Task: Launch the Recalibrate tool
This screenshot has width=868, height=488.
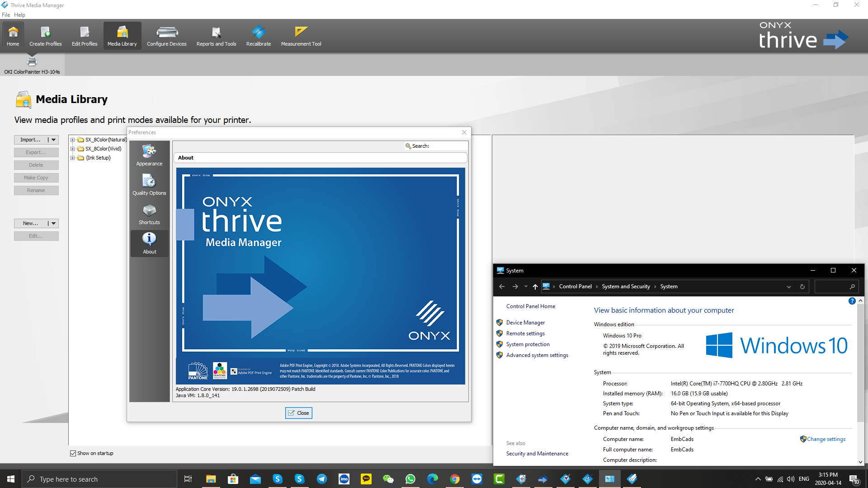Action: point(258,35)
